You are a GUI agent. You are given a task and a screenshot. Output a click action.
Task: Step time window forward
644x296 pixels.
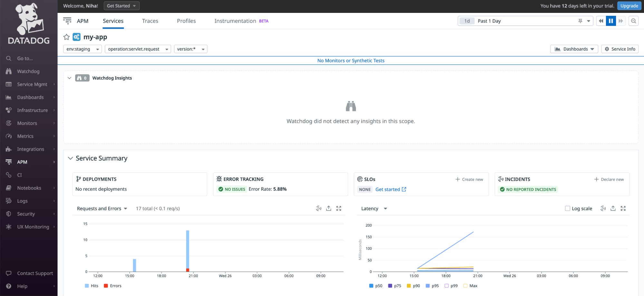[x=620, y=21]
